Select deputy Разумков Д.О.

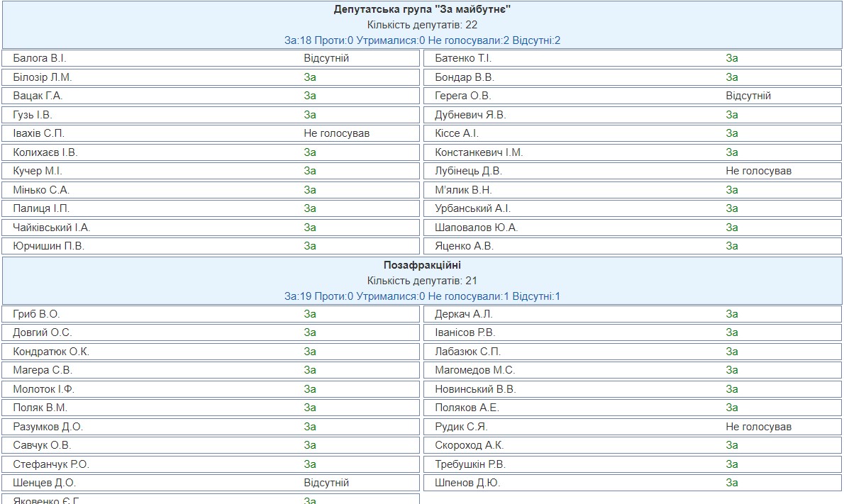[x=48, y=427]
